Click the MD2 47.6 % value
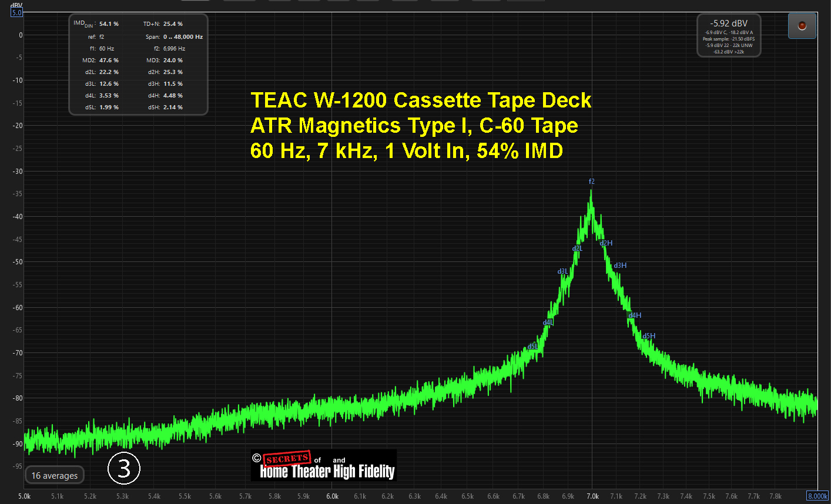The width and height of the screenshot is (831, 504). 109,61
